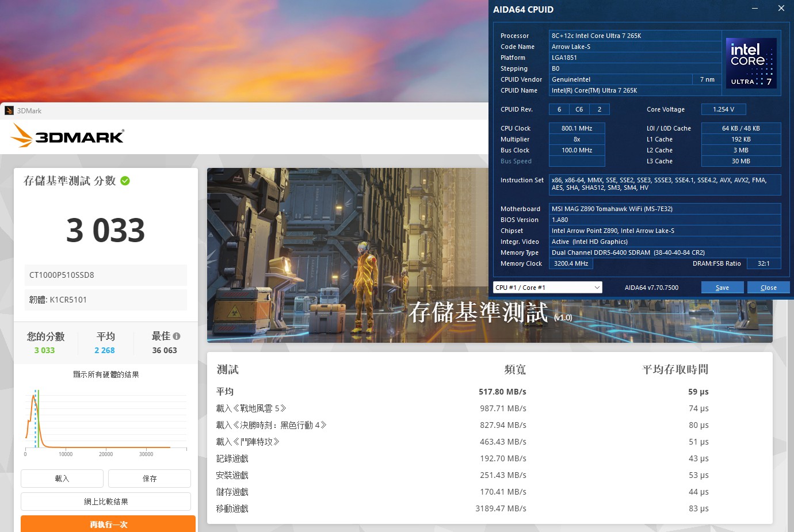
Task: Click the 平均 row bandwidth 517.80 MB/s
Action: point(502,392)
